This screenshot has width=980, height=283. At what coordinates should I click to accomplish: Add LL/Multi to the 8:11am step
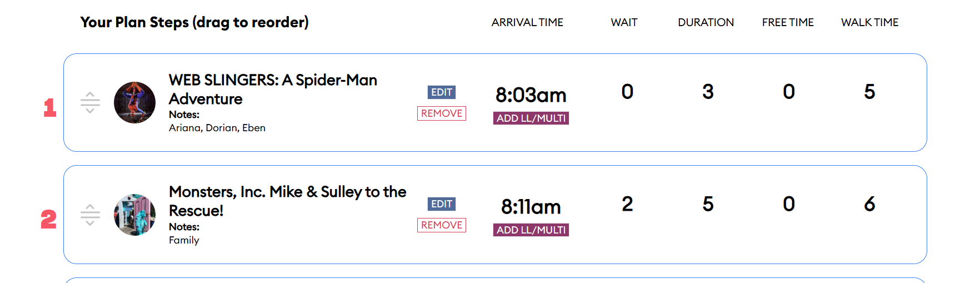[531, 230]
